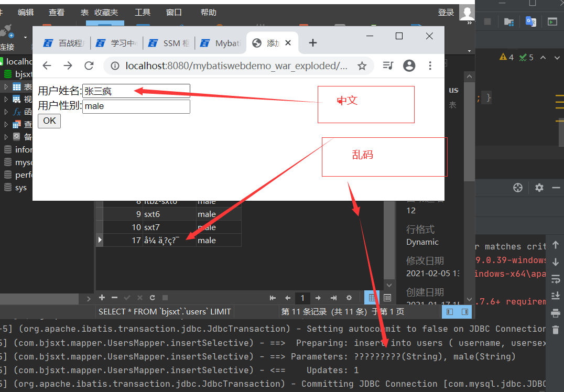This screenshot has width=564, height=392.
Task: Expand the 查询 queries tree node
Action: click(x=6, y=124)
